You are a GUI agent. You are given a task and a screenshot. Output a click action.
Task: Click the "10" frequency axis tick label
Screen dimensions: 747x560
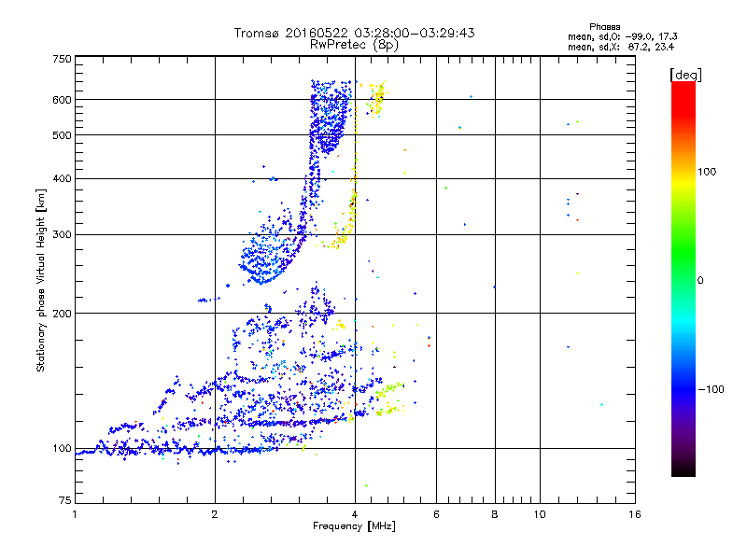click(x=540, y=514)
